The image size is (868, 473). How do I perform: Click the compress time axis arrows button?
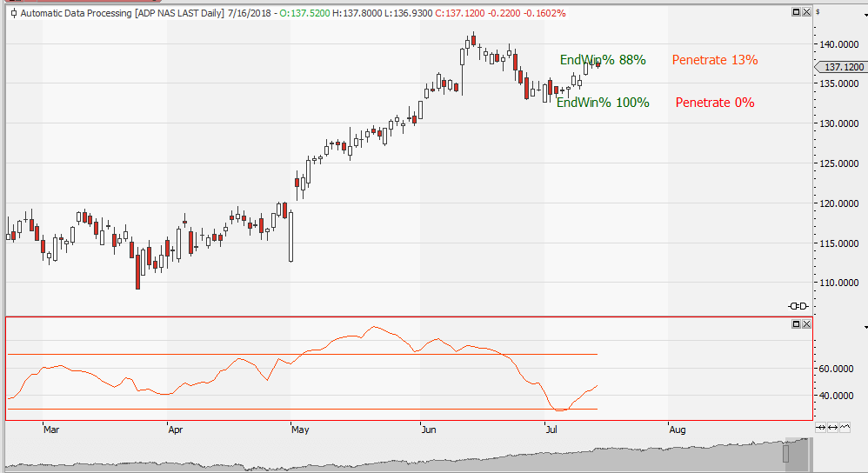pos(821,427)
